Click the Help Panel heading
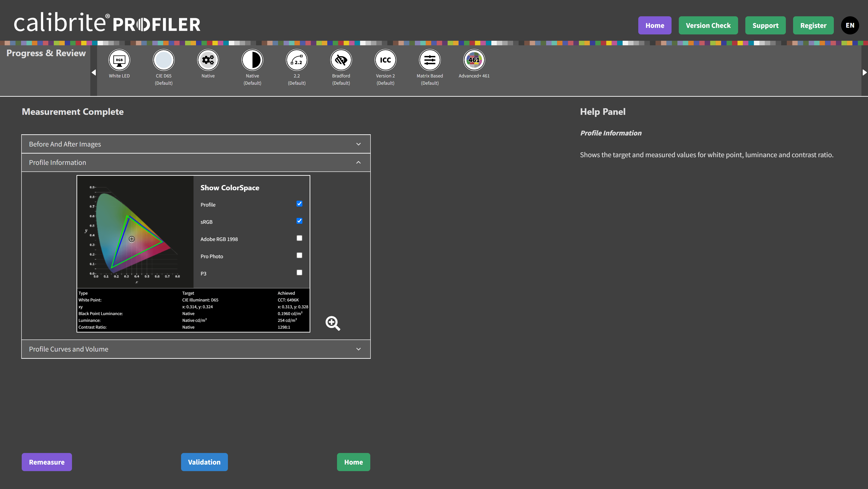The image size is (868, 489). click(x=603, y=112)
